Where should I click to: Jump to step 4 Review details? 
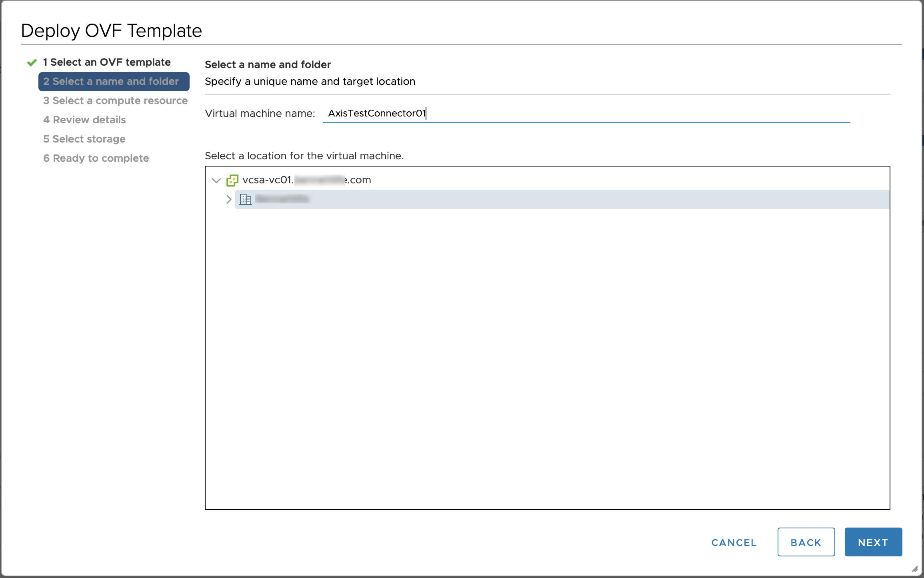click(x=84, y=120)
